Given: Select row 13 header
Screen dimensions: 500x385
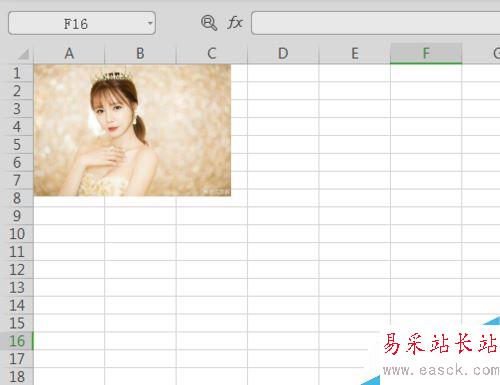Looking at the screenshot, I should pyautogui.click(x=17, y=287).
